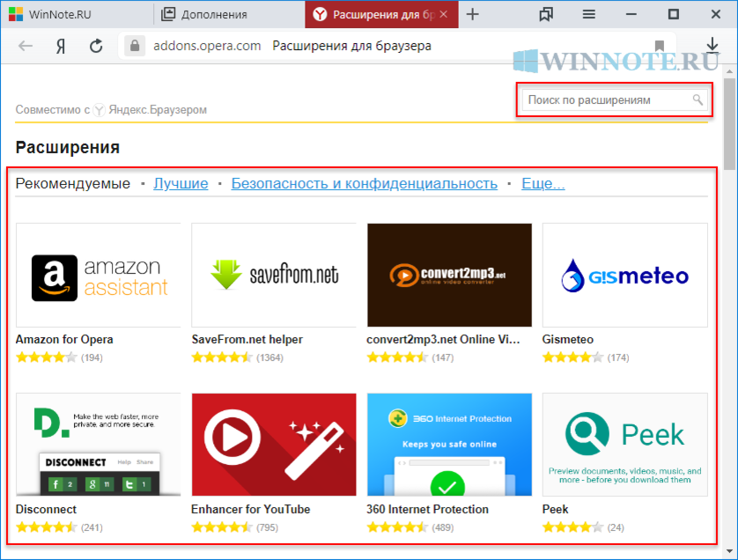Open the convert2mp3.net thumbnail

tap(449, 276)
